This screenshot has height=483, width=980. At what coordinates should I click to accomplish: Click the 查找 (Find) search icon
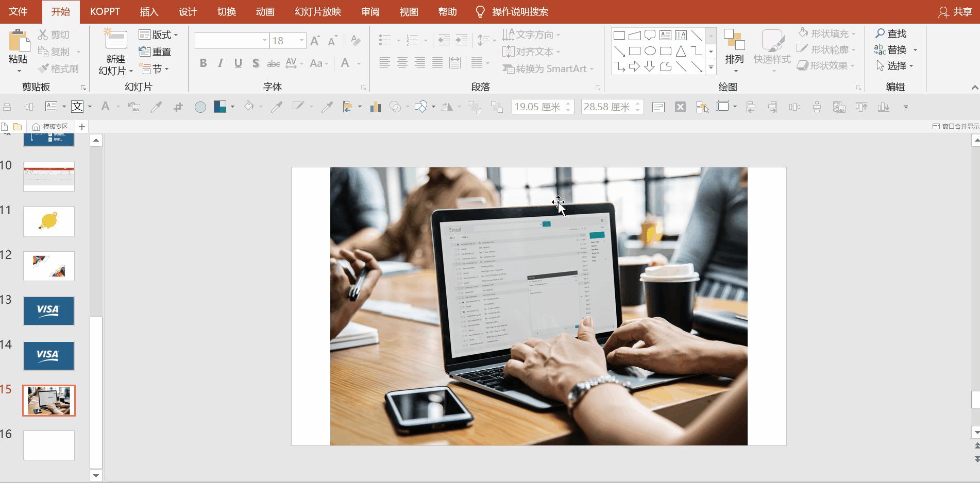(x=880, y=33)
